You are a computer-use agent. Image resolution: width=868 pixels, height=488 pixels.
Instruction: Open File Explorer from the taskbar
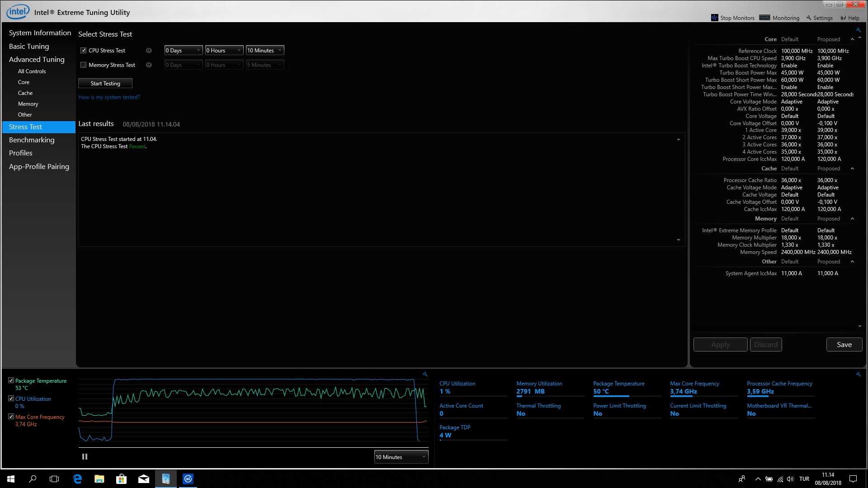(99, 479)
